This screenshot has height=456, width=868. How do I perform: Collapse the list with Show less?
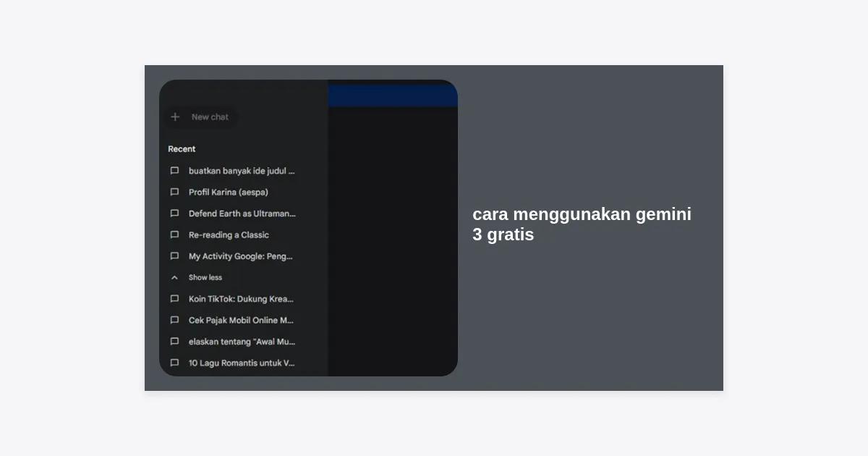tap(197, 278)
